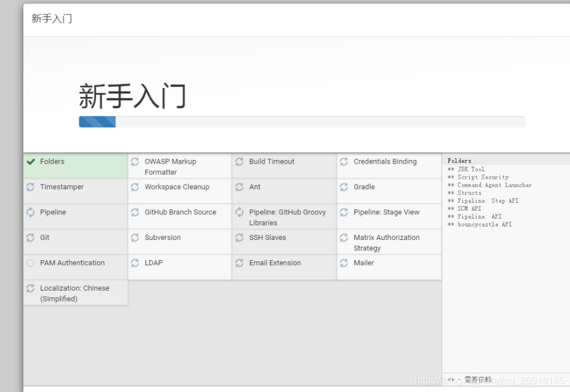The height and width of the screenshot is (392, 570).
Task: Click the green checkmark icon beside Folders
Action: pos(31,162)
